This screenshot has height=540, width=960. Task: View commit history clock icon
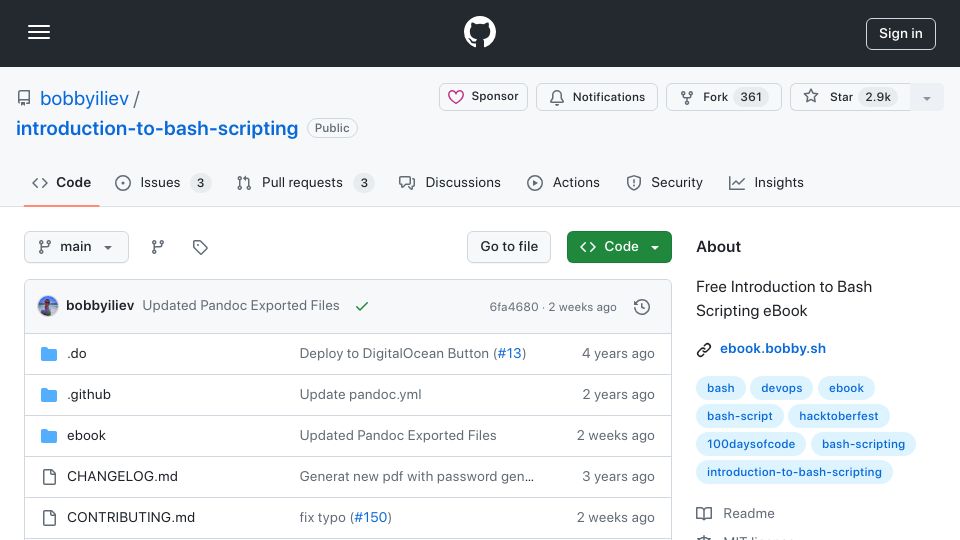coord(642,307)
